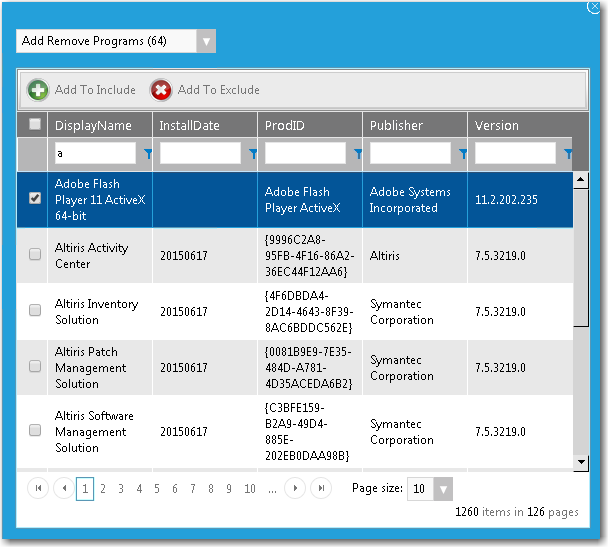This screenshot has height=547, width=608.
Task: Open the Version column filter menu
Action: pos(568,154)
